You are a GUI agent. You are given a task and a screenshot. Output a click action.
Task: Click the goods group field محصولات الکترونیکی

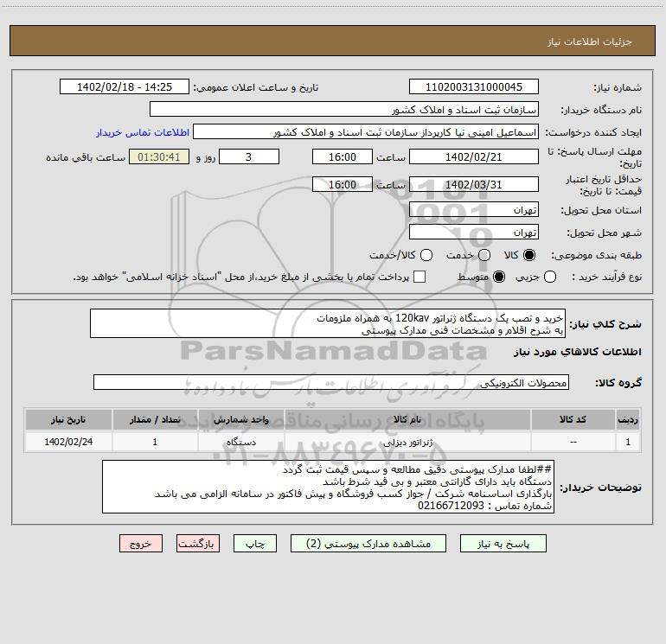coord(331,382)
